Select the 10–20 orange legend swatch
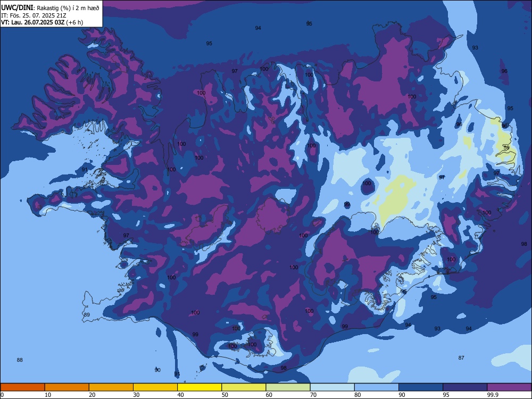 pyautogui.click(x=67, y=387)
